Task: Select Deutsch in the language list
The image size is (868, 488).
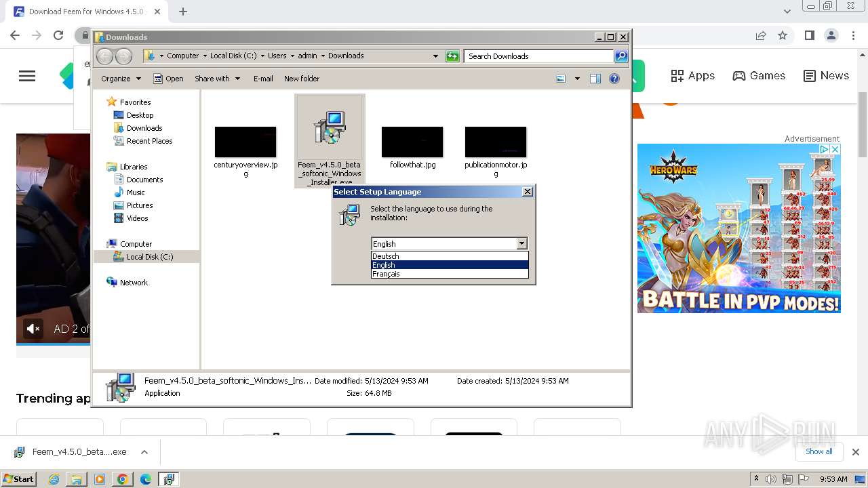Action: pyautogui.click(x=450, y=256)
